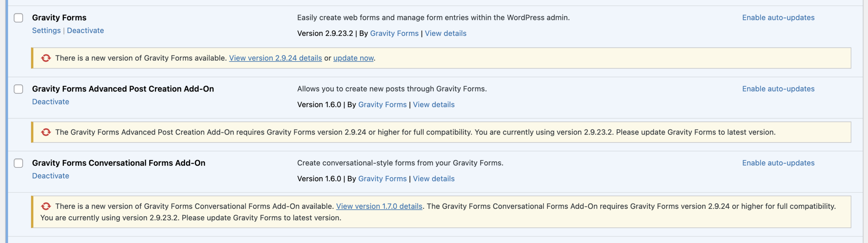Tick the Conversational Forms Add-On checkbox
Image resolution: width=868 pixels, height=243 pixels.
[18, 163]
